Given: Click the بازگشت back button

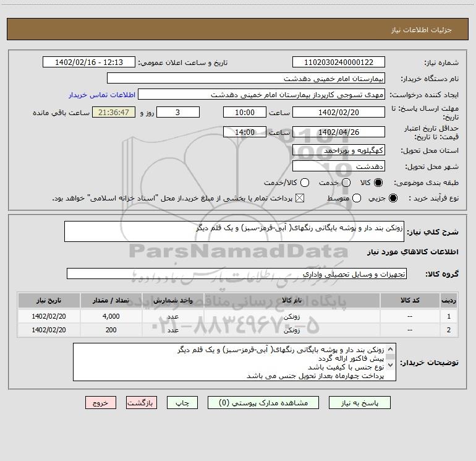Looking at the screenshot, I should coord(142,403).
